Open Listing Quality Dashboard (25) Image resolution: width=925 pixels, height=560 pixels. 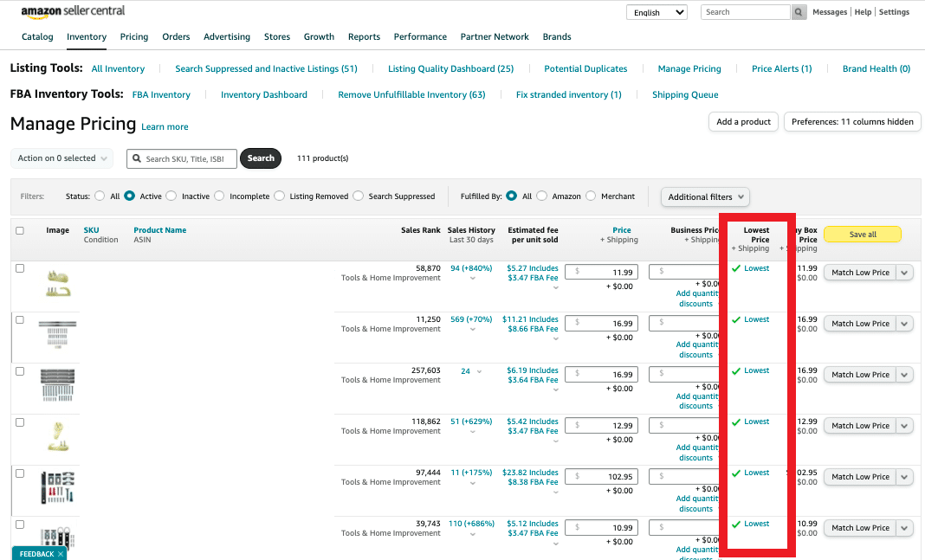tap(450, 69)
